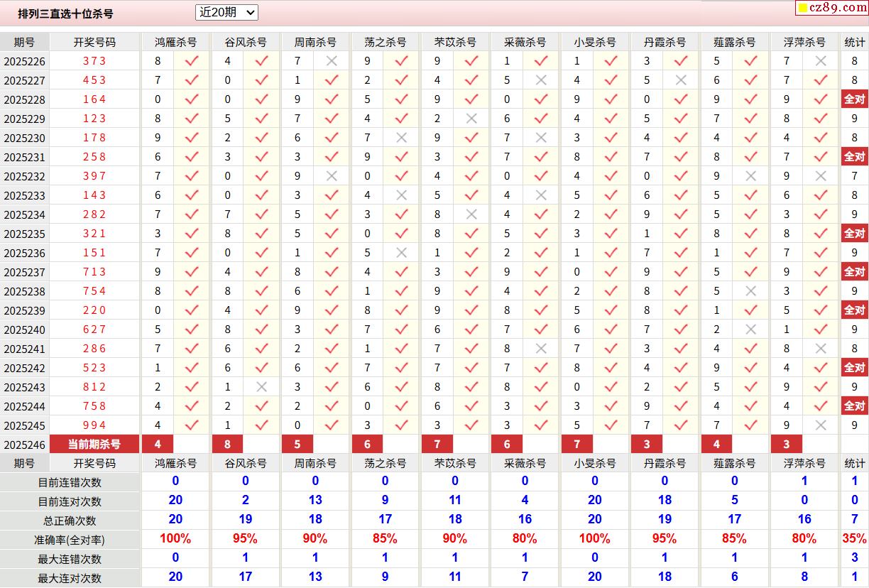This screenshot has width=869, height=588.
Task: Select period number 2025243 in the 期号 column
Action: pyautogui.click(x=25, y=387)
